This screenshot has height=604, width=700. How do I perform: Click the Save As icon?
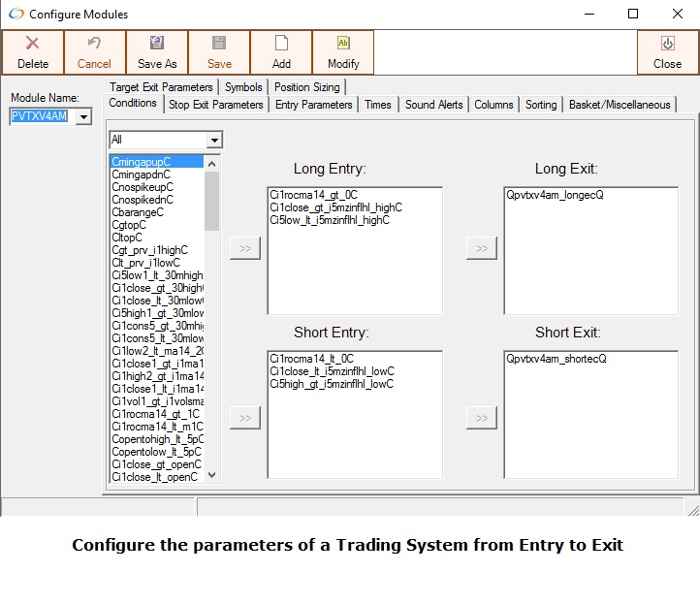156,44
